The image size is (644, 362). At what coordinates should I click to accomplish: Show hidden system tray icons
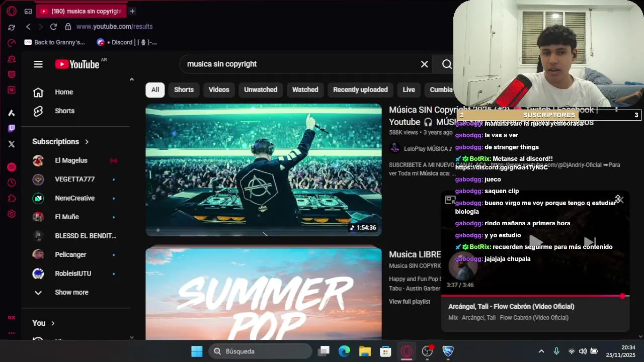541,351
